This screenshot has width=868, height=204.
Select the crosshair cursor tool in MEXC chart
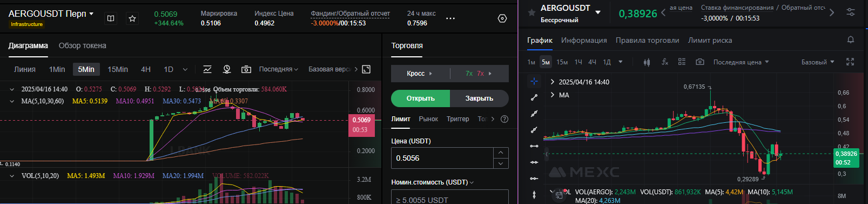(534, 81)
